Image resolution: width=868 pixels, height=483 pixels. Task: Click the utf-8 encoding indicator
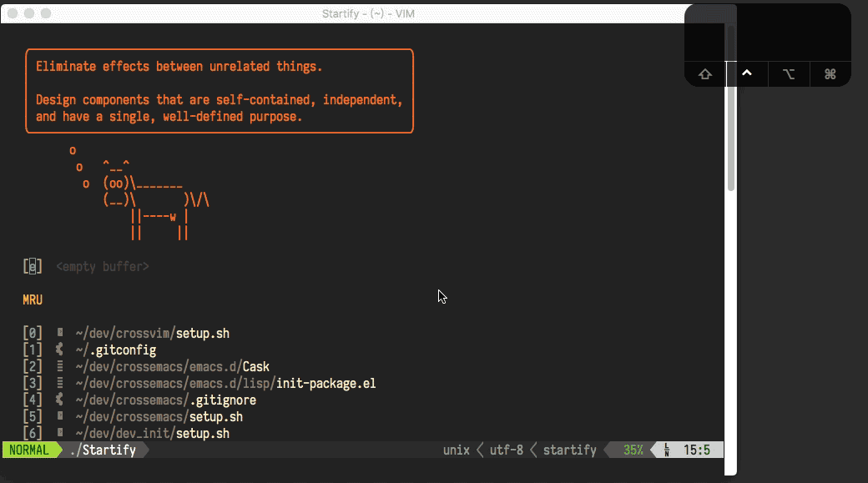pos(506,450)
